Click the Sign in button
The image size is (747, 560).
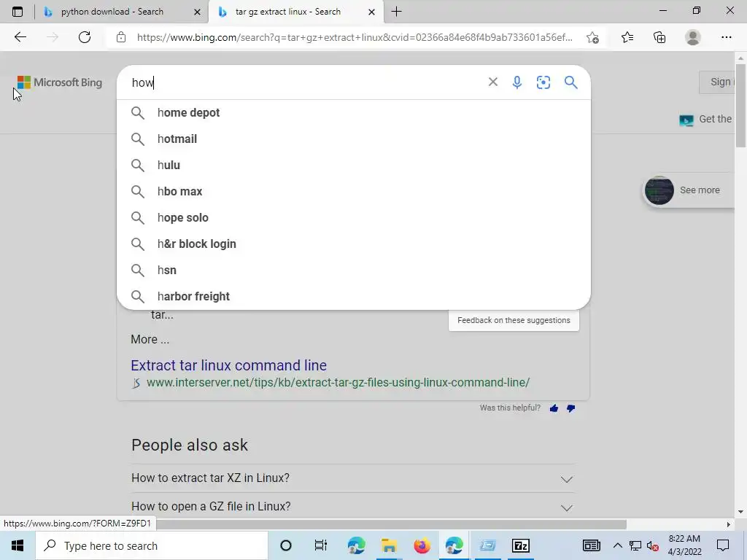click(x=717, y=82)
